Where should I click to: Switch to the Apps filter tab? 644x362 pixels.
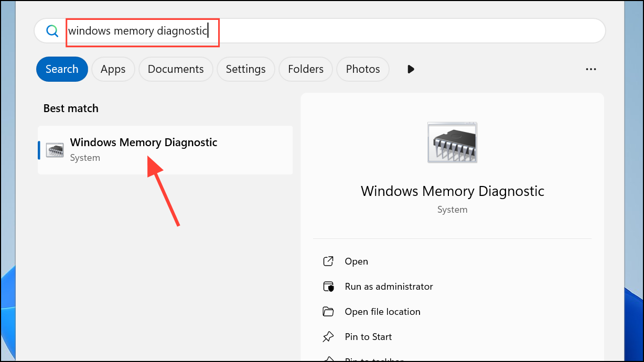point(113,69)
